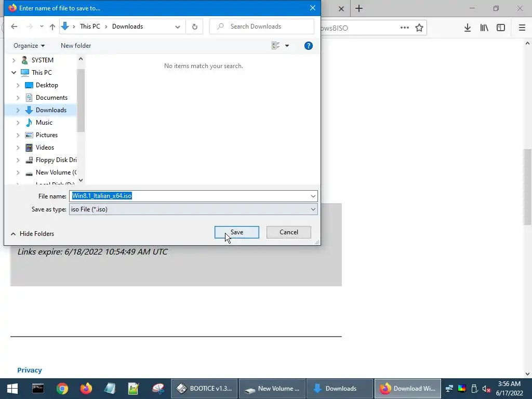Open the Firefox hamburger menu
The height and width of the screenshot is (399, 532).
pos(522,28)
